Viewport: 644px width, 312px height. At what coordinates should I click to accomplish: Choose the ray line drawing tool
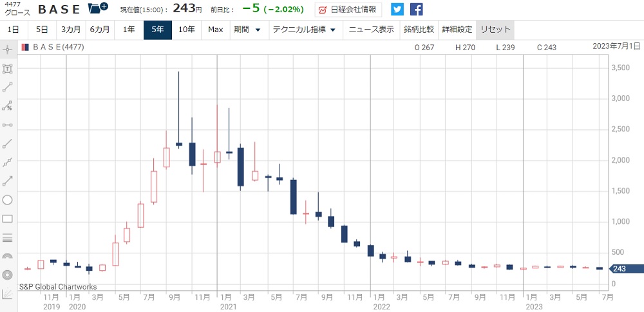8,143
